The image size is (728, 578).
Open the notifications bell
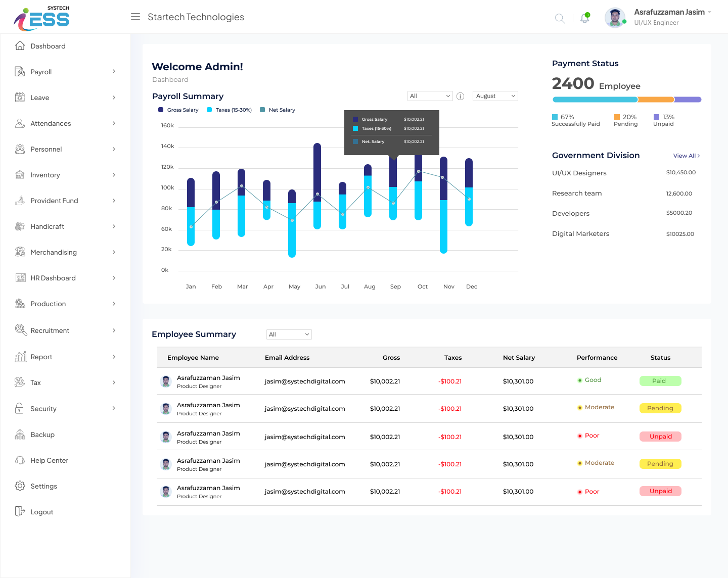point(585,18)
